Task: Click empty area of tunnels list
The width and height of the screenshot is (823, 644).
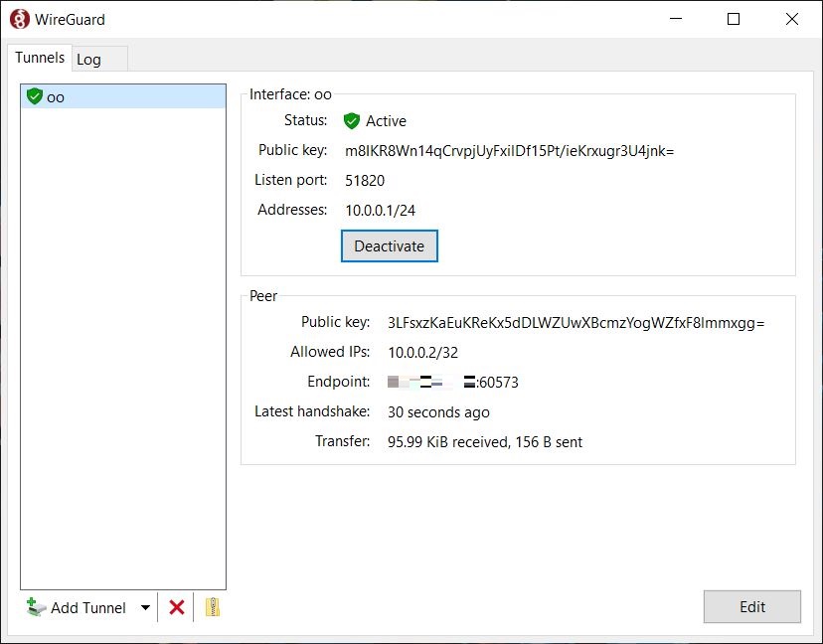Action: pos(123,348)
